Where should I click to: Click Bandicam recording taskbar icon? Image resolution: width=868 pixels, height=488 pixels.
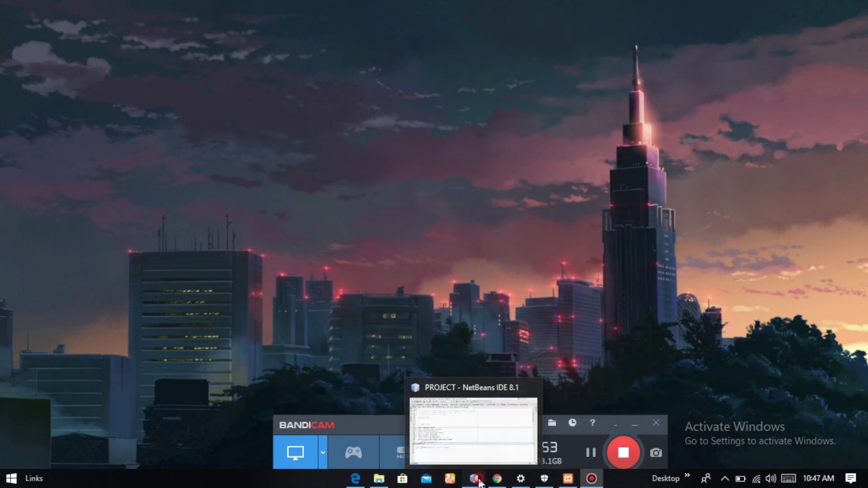[591, 479]
